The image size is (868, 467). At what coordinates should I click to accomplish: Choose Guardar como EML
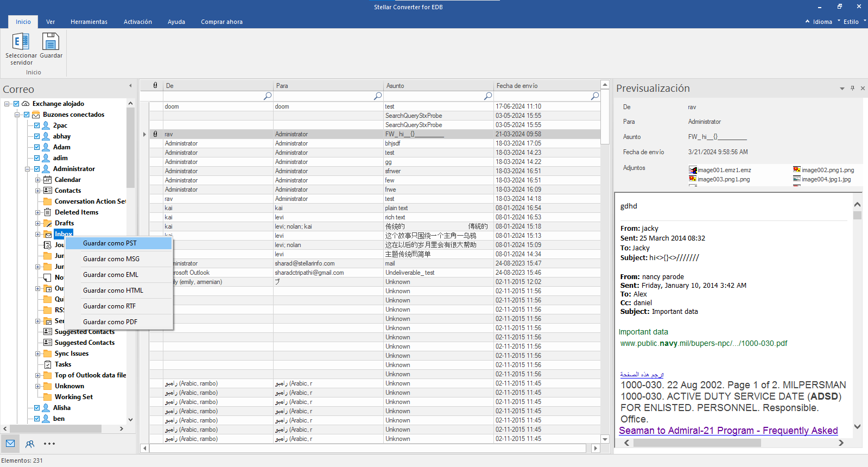[118, 275]
